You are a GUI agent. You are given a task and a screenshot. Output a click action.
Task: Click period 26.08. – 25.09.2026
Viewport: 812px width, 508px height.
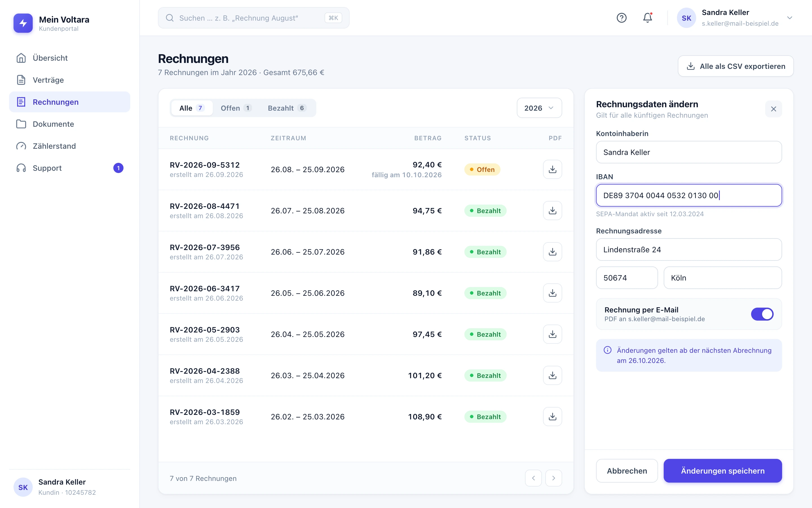(x=308, y=169)
